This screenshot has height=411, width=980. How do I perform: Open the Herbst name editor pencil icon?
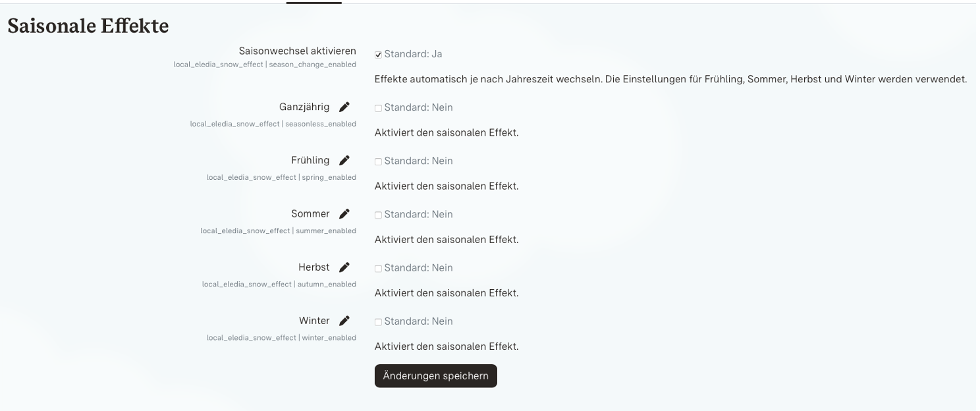tap(344, 267)
